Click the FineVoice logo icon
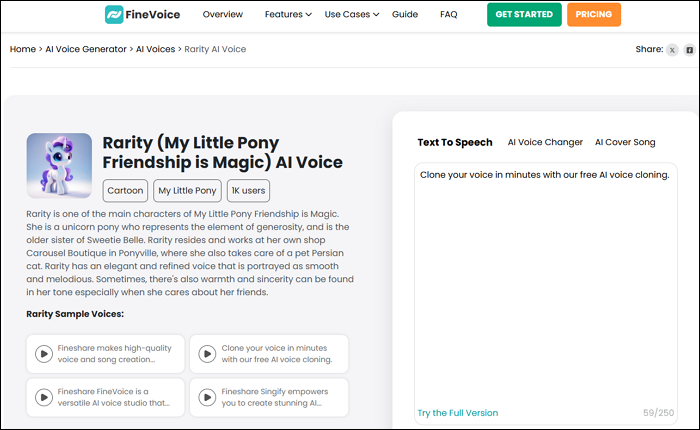Screen dimensions: 700x430 click(x=118, y=15)
